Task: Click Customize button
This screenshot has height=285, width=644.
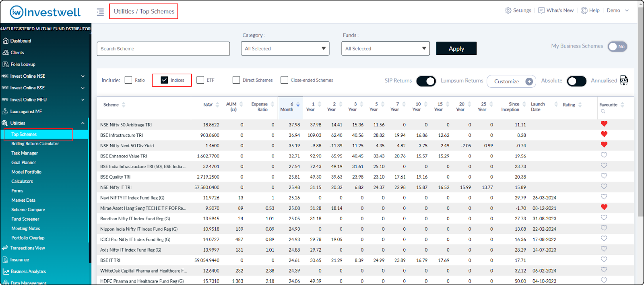Action: (x=511, y=82)
